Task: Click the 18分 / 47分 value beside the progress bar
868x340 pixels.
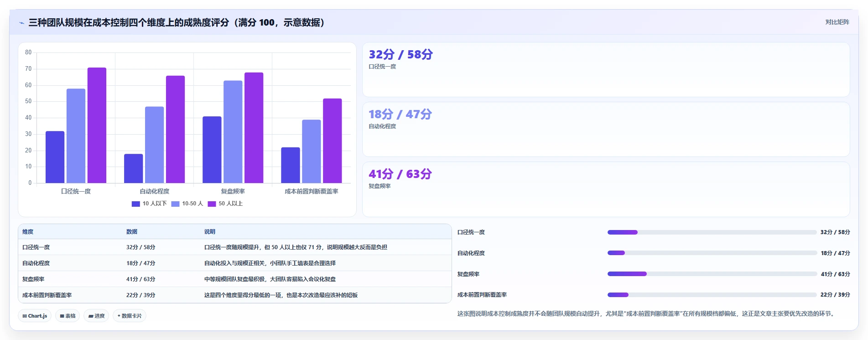Action: tap(835, 253)
